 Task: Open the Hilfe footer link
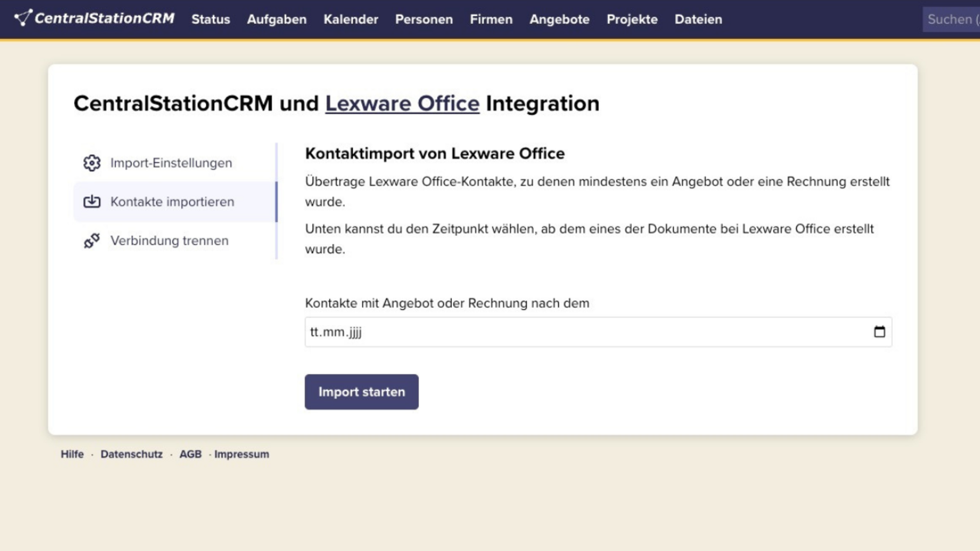pyautogui.click(x=72, y=454)
